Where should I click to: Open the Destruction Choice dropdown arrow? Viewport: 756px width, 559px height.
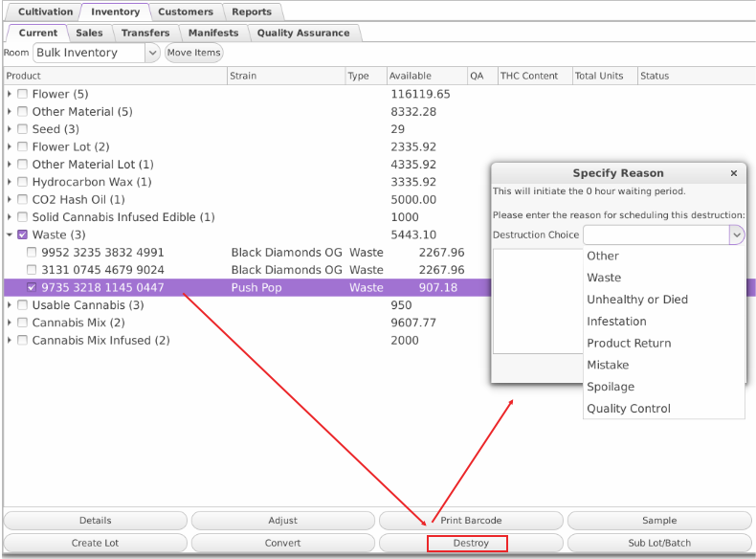[736, 235]
